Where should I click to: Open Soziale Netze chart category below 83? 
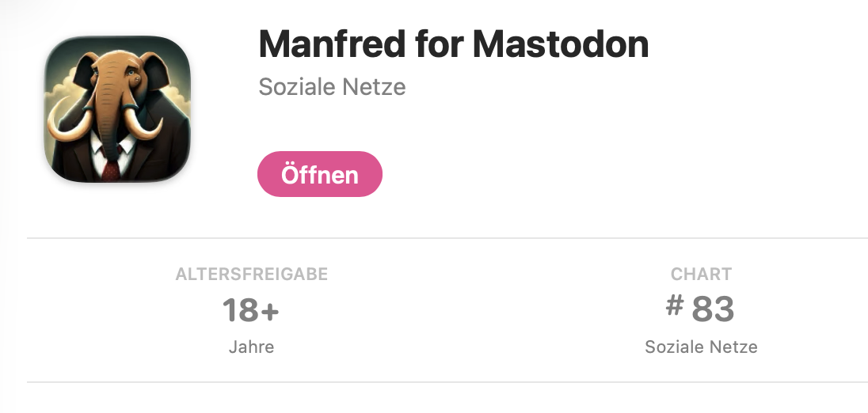(x=702, y=347)
